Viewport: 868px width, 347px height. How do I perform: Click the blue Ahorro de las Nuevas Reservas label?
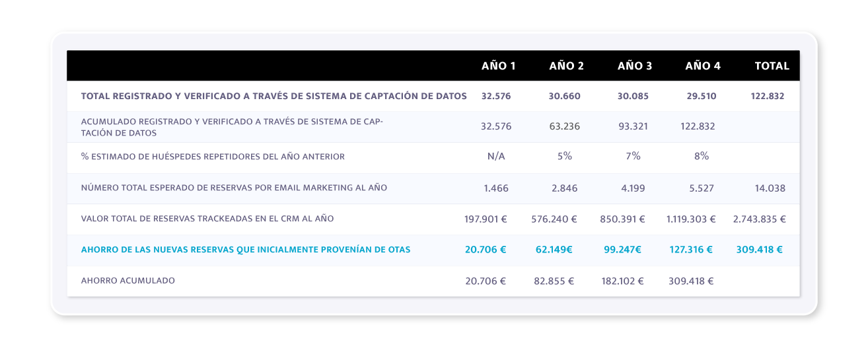246,249
